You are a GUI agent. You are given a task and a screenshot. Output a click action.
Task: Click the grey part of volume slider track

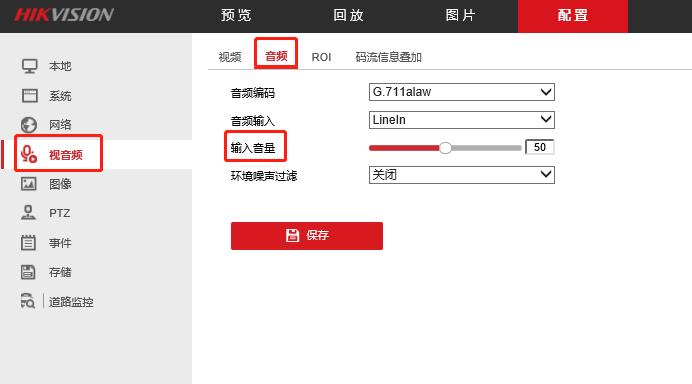pos(486,148)
